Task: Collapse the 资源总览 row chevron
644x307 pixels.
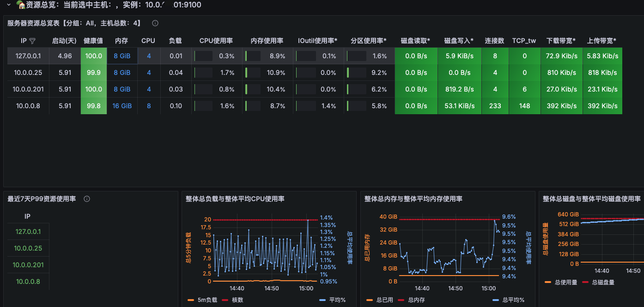Action: point(8,4)
